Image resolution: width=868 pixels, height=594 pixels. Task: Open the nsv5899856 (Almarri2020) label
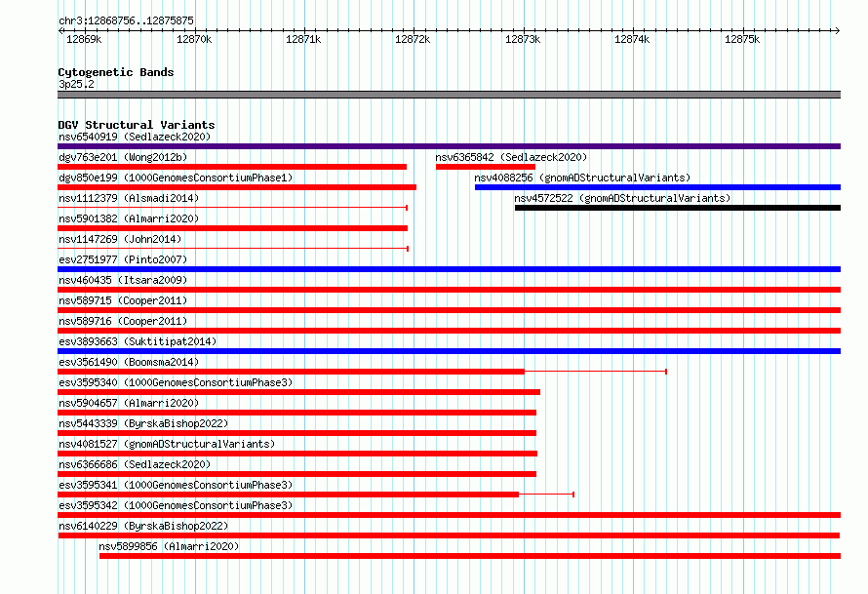pyautogui.click(x=169, y=546)
